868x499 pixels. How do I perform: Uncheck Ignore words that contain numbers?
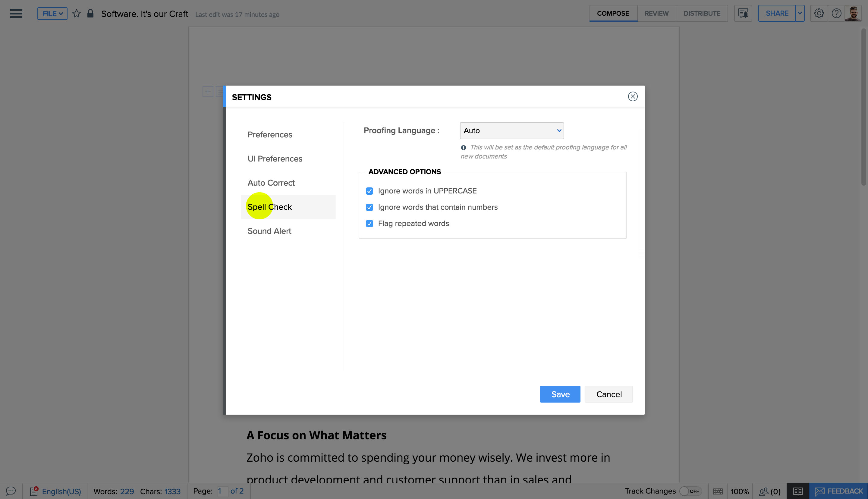point(370,207)
